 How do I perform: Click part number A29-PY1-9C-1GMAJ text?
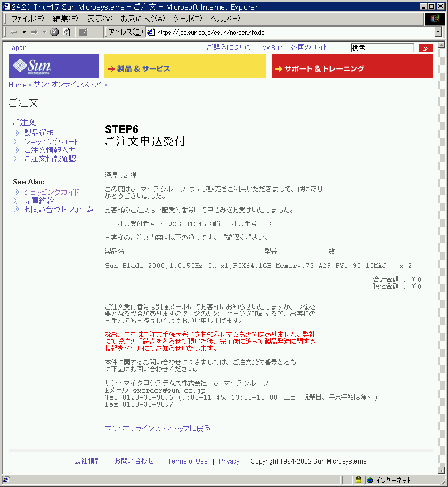[x=352, y=266]
